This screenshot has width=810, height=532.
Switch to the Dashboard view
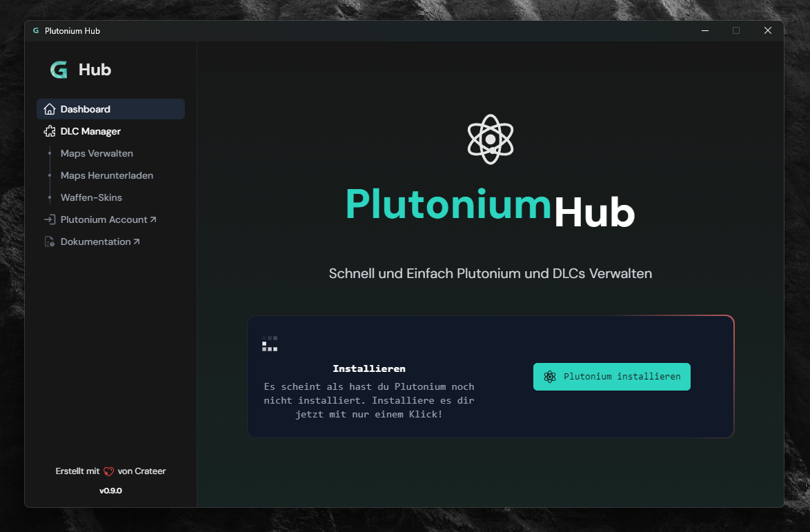86,109
